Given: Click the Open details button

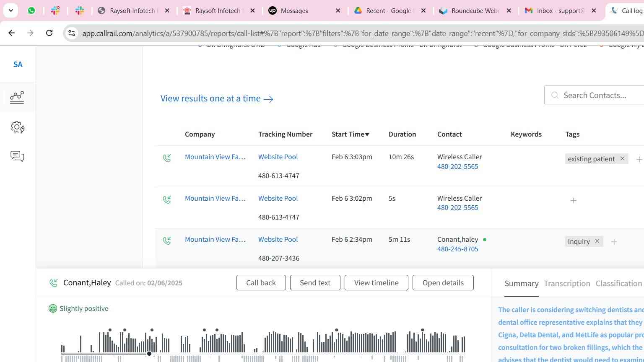Looking at the screenshot, I should pos(443,283).
